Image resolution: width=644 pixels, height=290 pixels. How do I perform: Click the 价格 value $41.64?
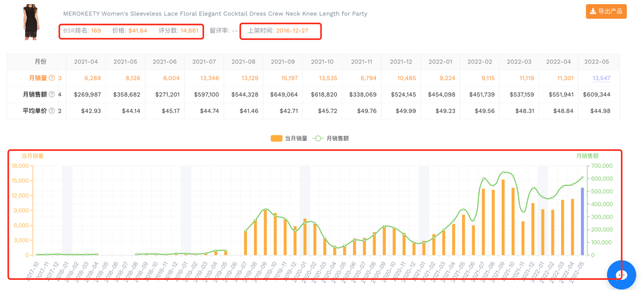click(138, 30)
